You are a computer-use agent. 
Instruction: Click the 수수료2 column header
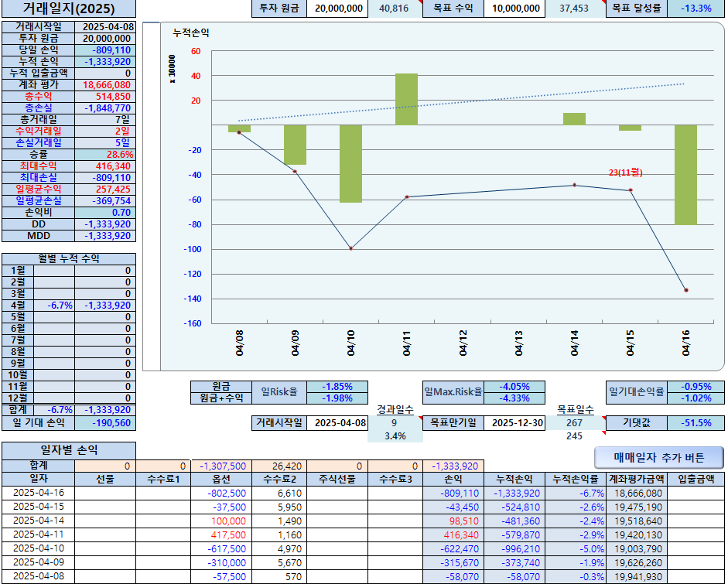coord(279,479)
